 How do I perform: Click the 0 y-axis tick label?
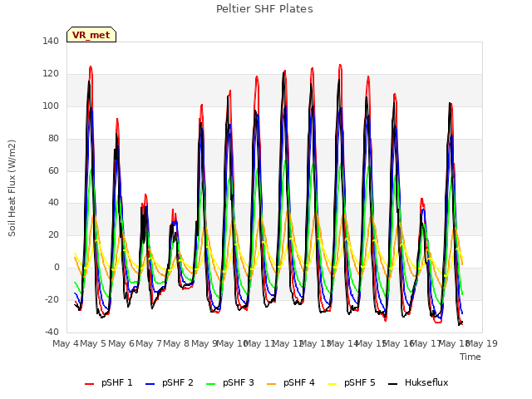(x=57, y=268)
